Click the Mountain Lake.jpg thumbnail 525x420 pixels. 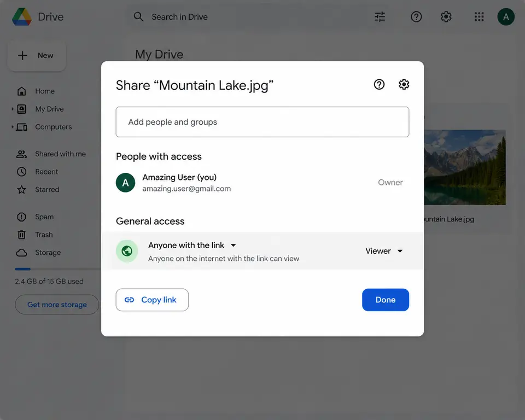465,167
